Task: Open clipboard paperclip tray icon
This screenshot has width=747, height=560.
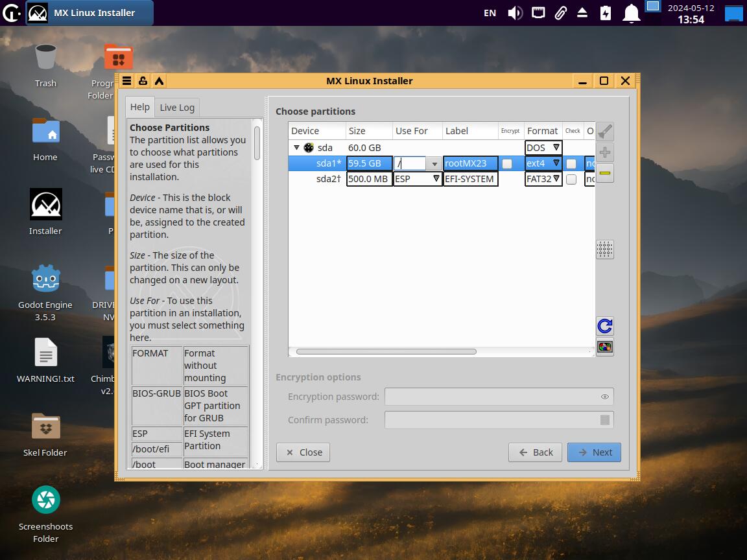Action: pos(560,13)
